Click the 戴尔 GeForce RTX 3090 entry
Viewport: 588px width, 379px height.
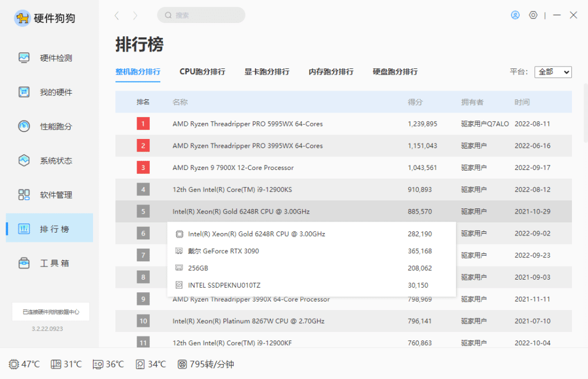coord(223,251)
